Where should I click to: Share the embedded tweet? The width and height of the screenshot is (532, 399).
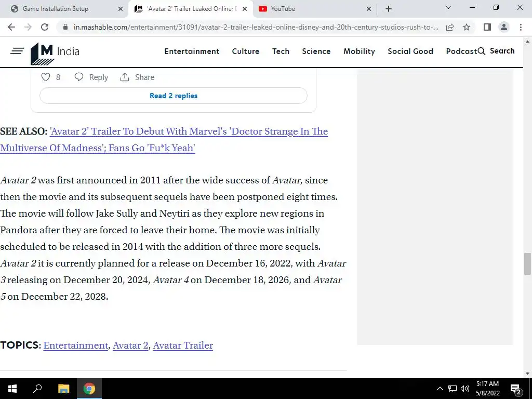[137, 77]
